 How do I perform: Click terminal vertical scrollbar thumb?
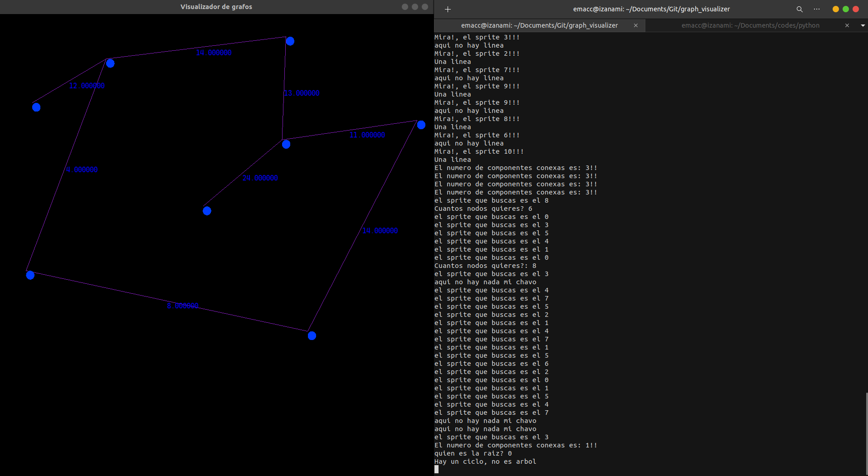[x=867, y=433]
